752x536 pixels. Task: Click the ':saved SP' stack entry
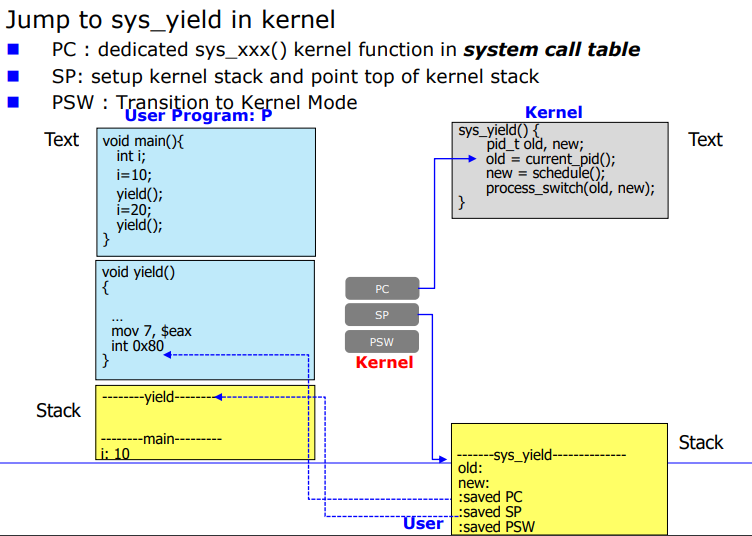(x=490, y=512)
